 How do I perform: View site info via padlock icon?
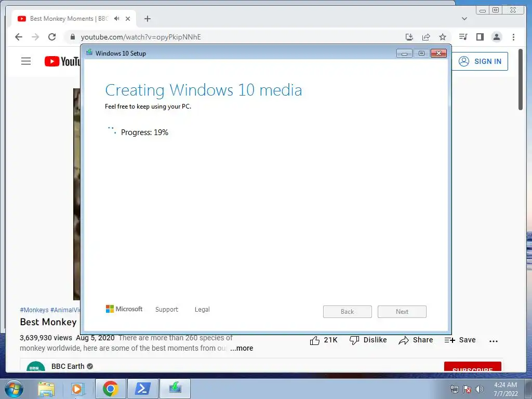[72, 37]
